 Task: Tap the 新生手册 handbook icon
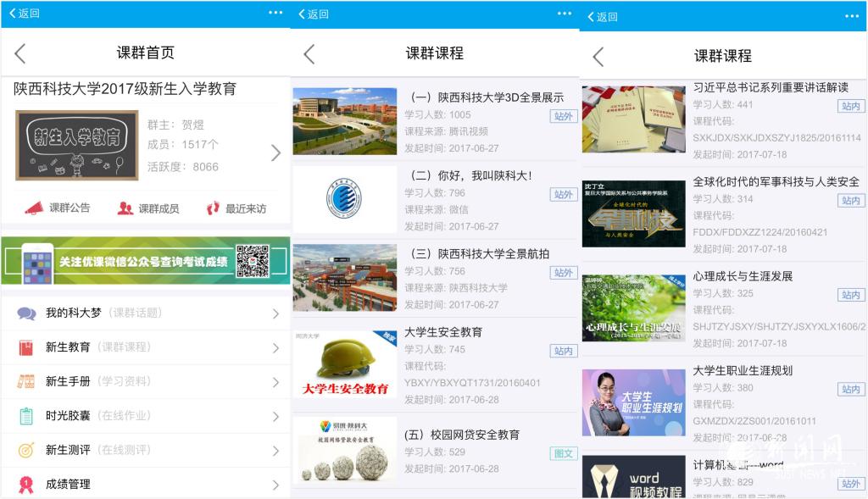click(26, 381)
